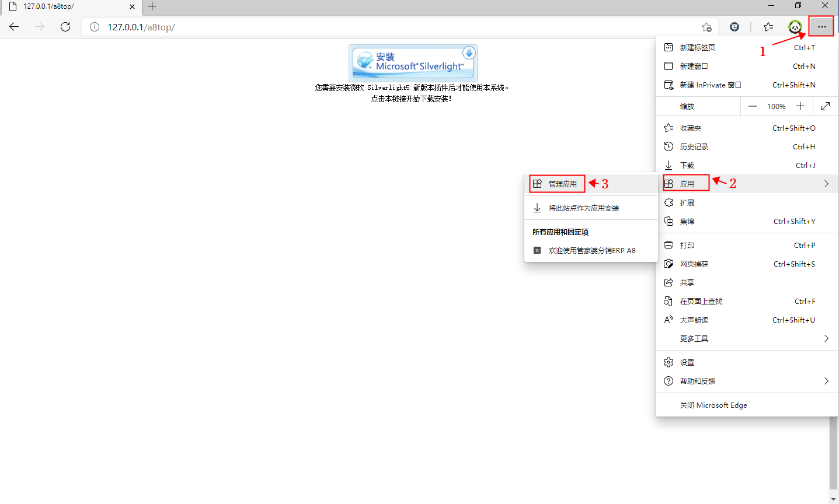
Task: Click the 历史记录 clock icon
Action: click(669, 146)
